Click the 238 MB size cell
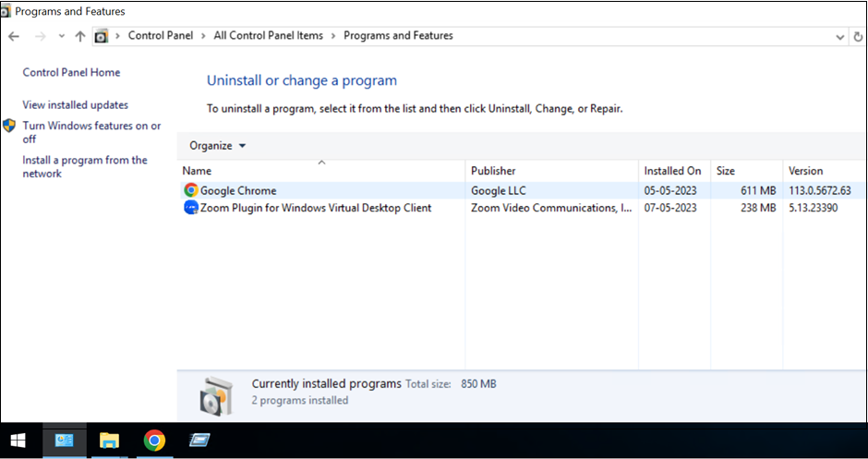This screenshot has height=459, width=868. (x=758, y=208)
